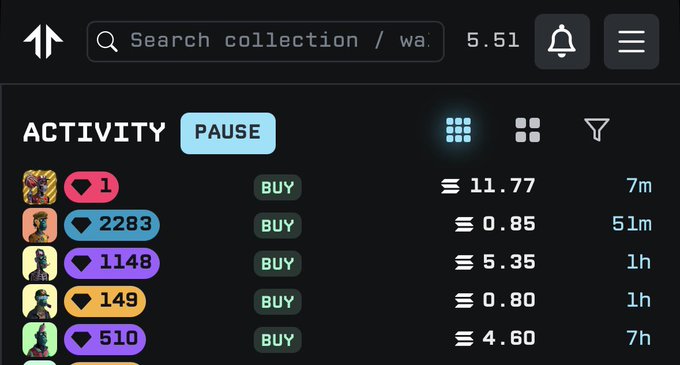This screenshot has height=365, width=680.
Task: Click BUY tag in the 0.85 row
Action: [278, 225]
